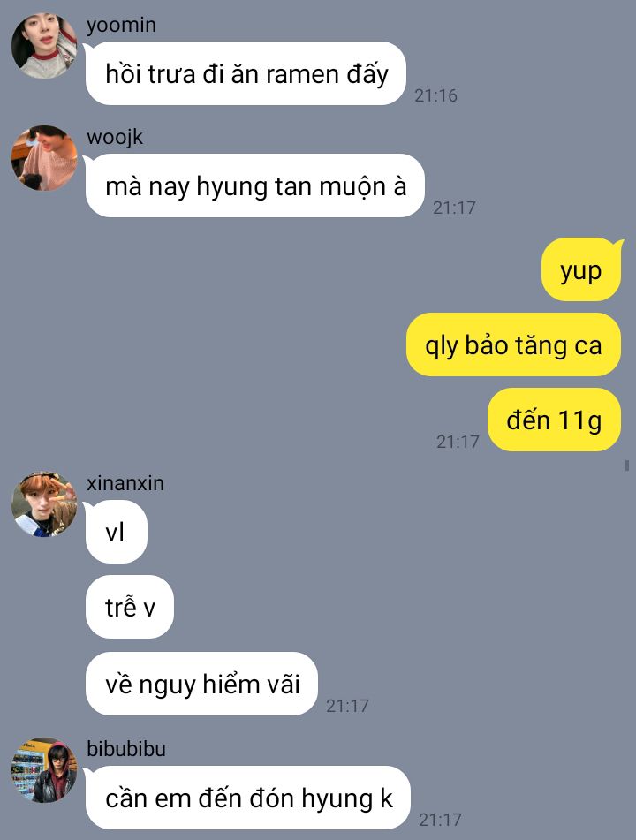Open yoomin's profile picture
The height and width of the screenshot is (840, 636).
[44, 46]
